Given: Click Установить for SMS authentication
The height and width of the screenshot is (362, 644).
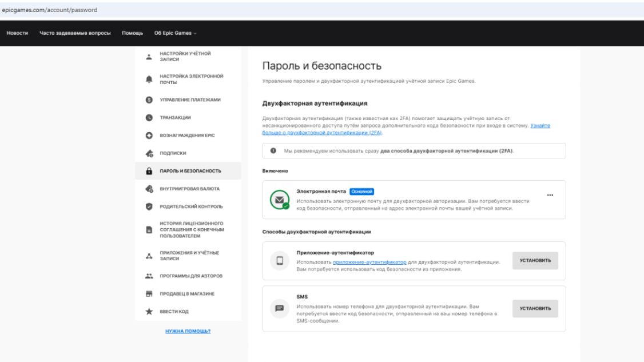Looking at the screenshot, I should (x=535, y=309).
